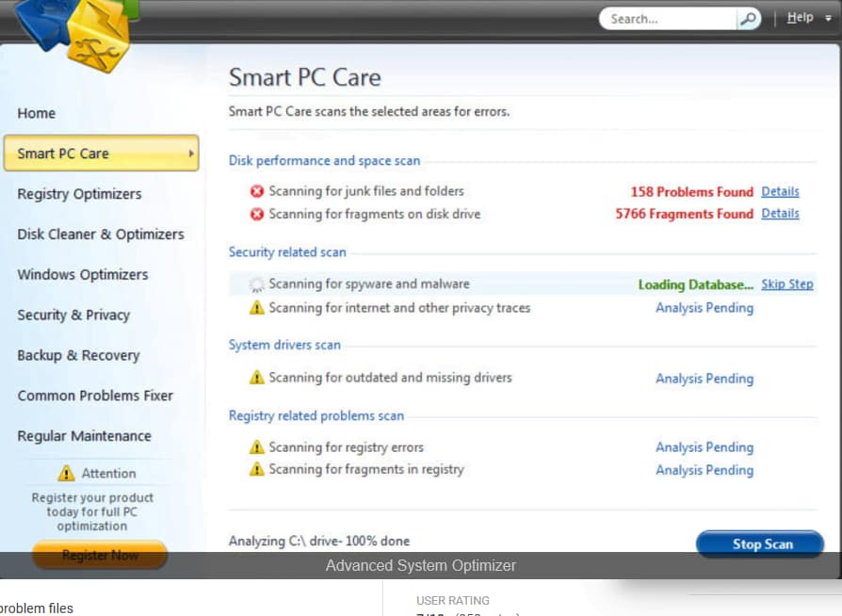
Task: Click warning icon beside privacy traces scan
Action: coord(256,308)
